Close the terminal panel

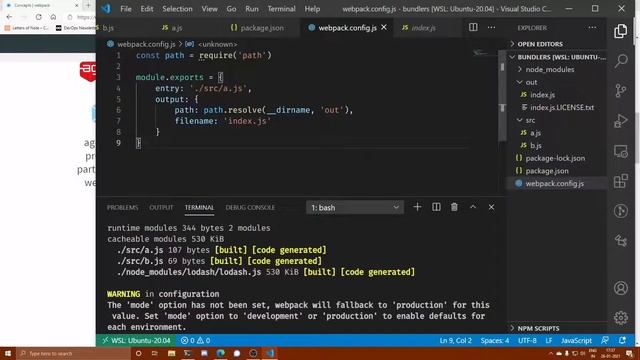(491, 207)
